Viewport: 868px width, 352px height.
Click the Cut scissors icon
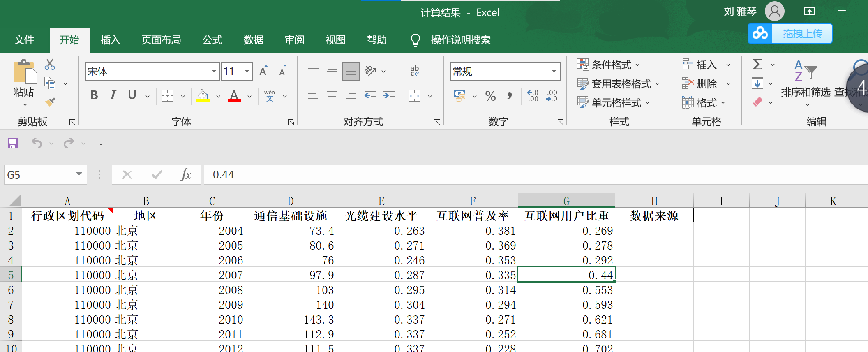(50, 65)
